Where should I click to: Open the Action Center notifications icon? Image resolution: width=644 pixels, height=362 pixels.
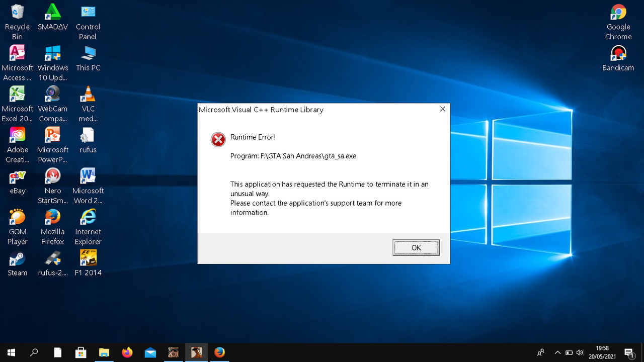(628, 352)
